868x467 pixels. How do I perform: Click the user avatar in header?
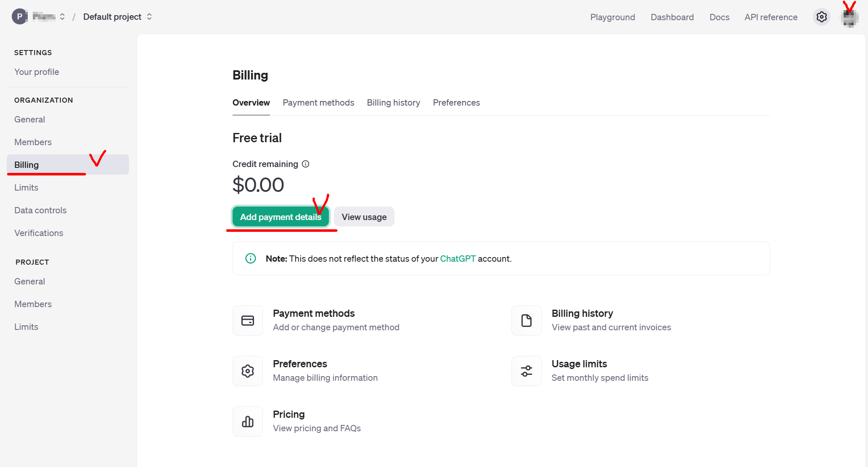pyautogui.click(x=849, y=18)
